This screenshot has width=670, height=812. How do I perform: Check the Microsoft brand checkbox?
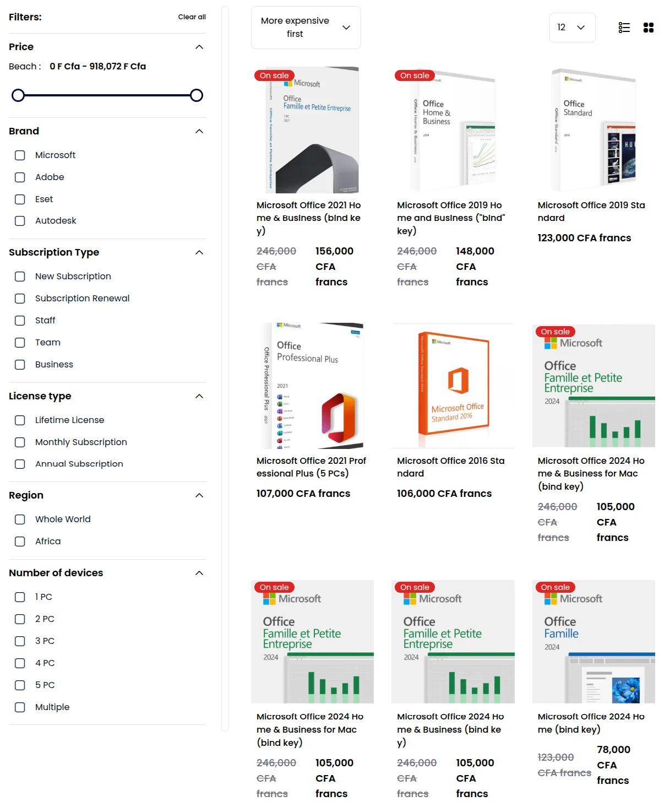pyautogui.click(x=20, y=155)
